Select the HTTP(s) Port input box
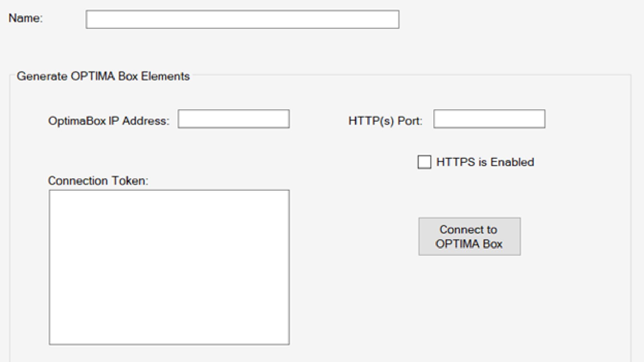 489,119
